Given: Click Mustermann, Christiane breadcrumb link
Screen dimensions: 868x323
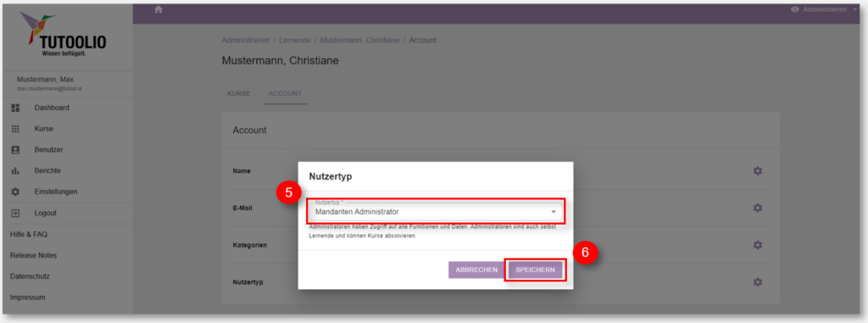Looking at the screenshot, I should click(x=359, y=41).
